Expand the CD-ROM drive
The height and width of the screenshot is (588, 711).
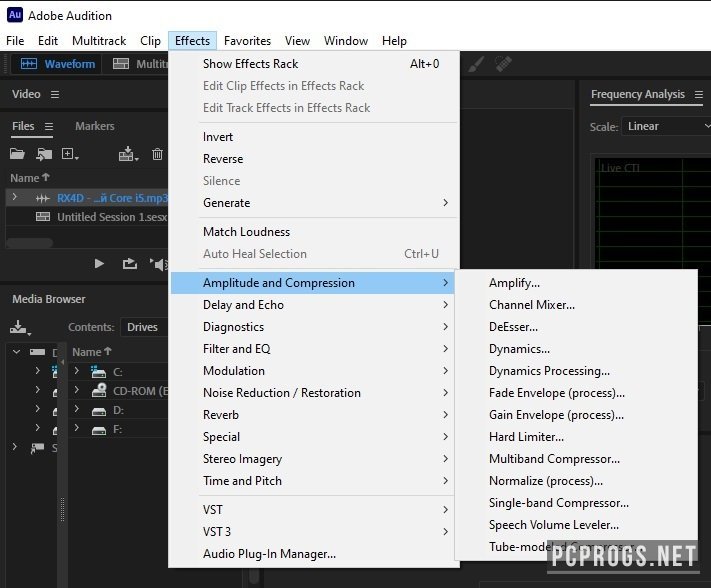point(77,390)
